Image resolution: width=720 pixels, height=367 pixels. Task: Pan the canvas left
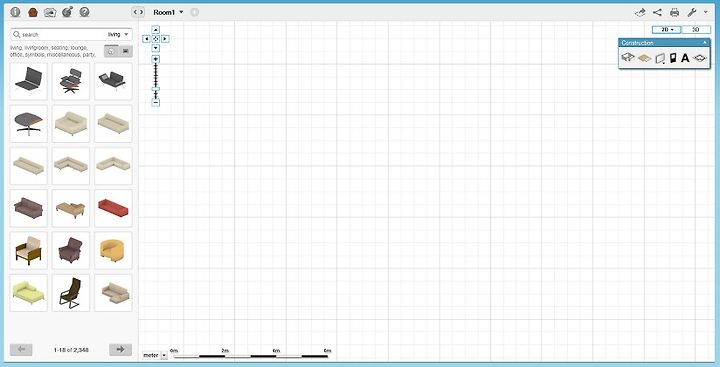pyautogui.click(x=146, y=39)
